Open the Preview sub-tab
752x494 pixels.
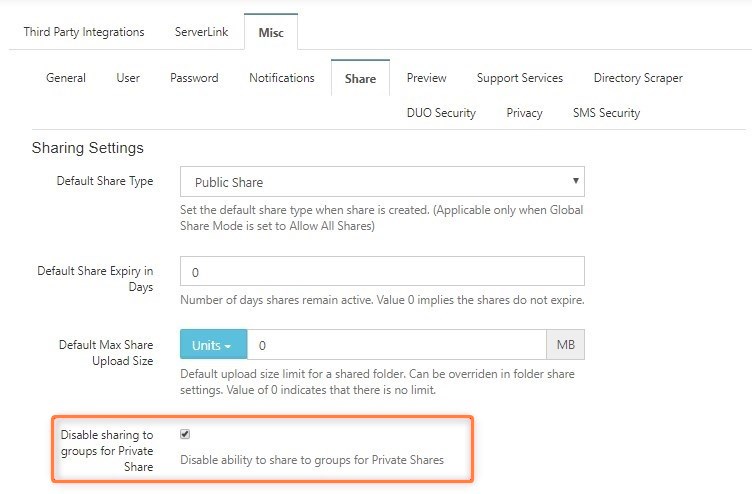click(x=426, y=78)
